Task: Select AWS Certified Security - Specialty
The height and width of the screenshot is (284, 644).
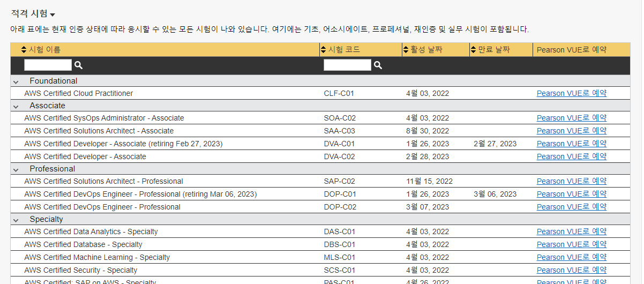Action: (x=80, y=270)
